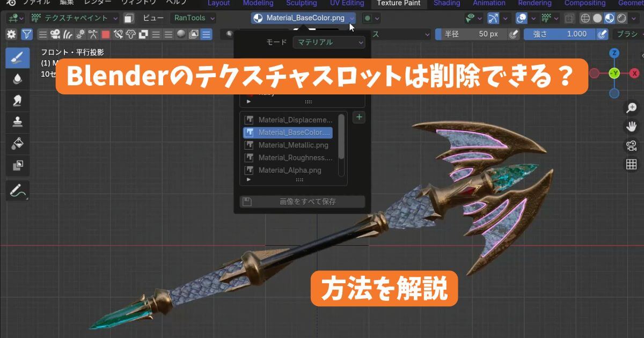Click strength pen pressure icon
This screenshot has height=338, width=644.
[602, 34]
